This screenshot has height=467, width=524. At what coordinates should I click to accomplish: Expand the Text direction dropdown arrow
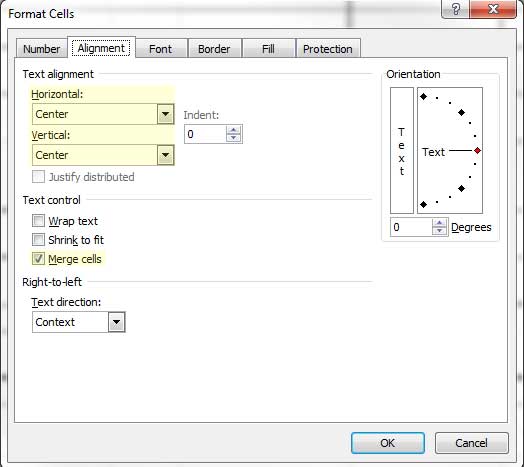click(117, 322)
